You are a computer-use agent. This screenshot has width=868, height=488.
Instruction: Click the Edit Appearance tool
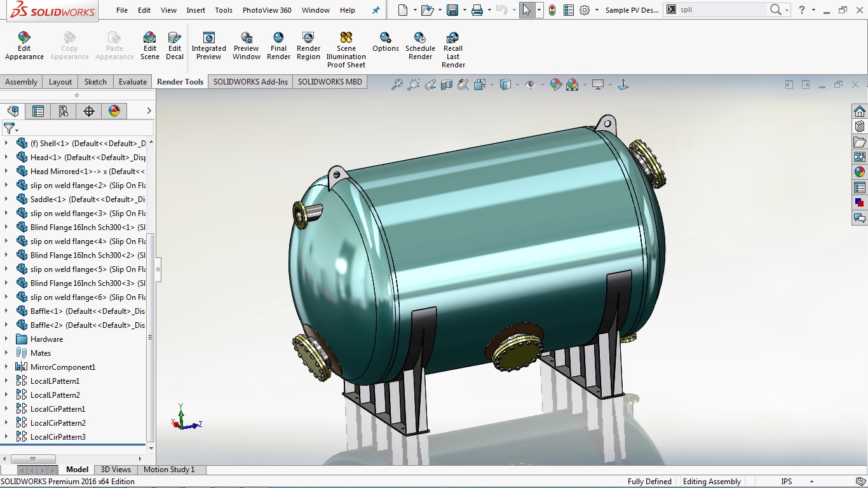pyautogui.click(x=24, y=46)
